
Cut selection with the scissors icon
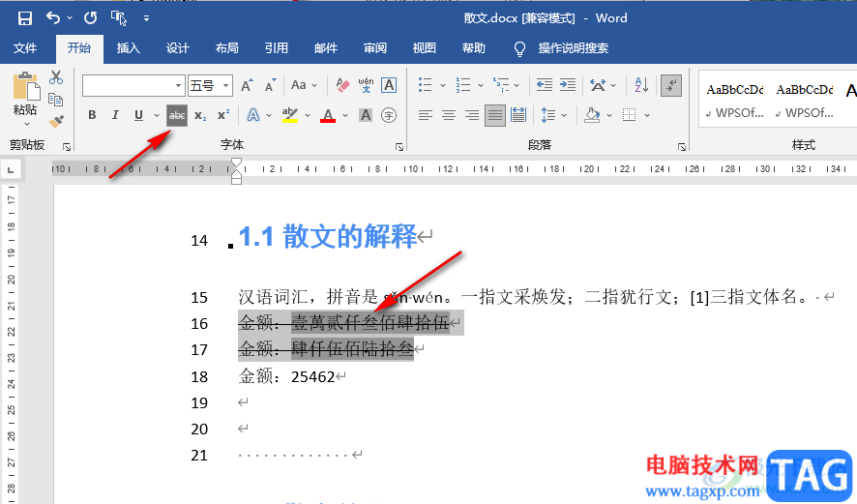56,77
